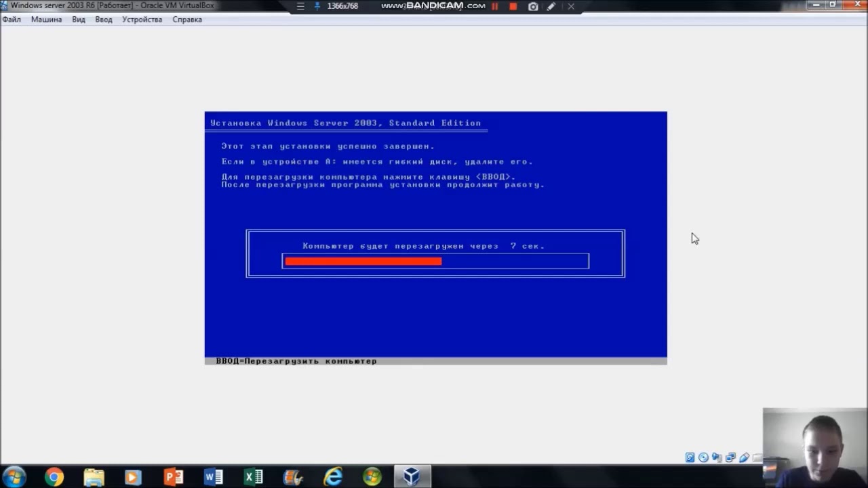868x488 pixels.
Task: Click the taskbar icon between Excel and Internet Explorer
Action: click(x=293, y=477)
